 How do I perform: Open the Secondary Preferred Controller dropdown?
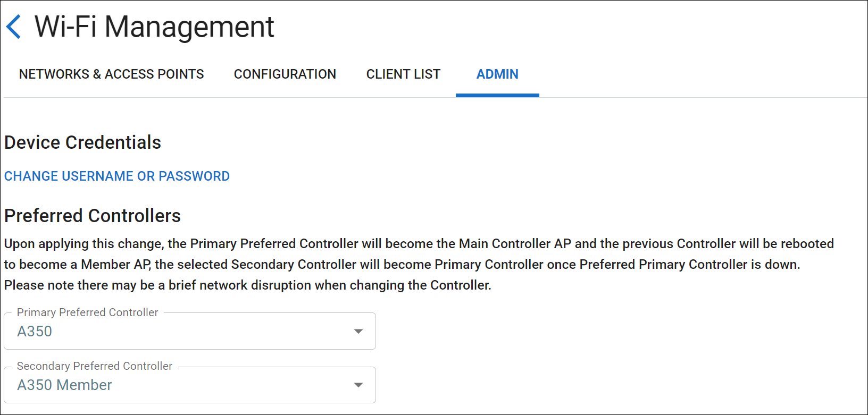tap(189, 385)
